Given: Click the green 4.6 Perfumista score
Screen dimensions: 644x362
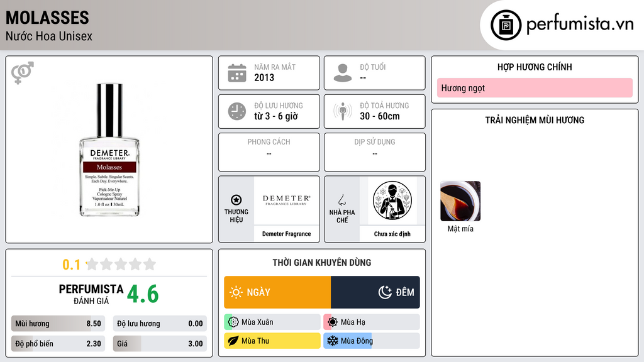Looking at the screenshot, I should point(143,294).
